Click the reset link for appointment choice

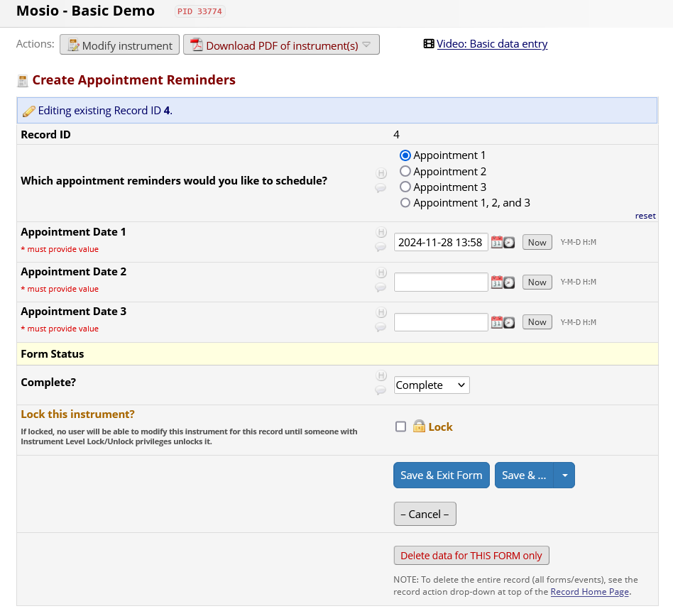645,216
